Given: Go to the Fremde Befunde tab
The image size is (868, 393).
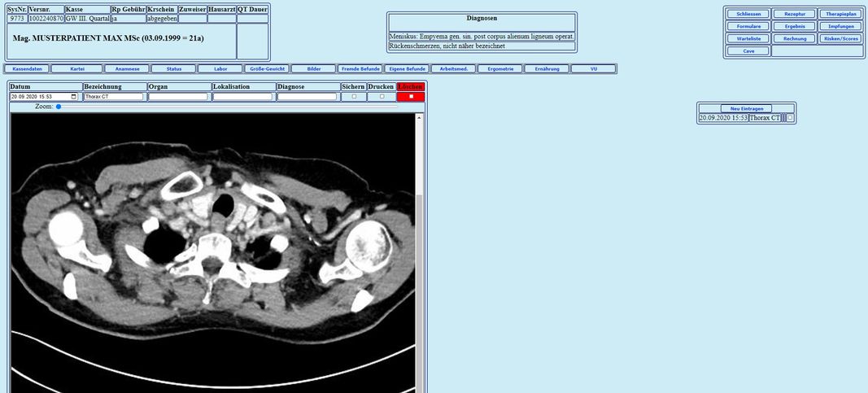Looking at the screenshot, I should point(360,69).
